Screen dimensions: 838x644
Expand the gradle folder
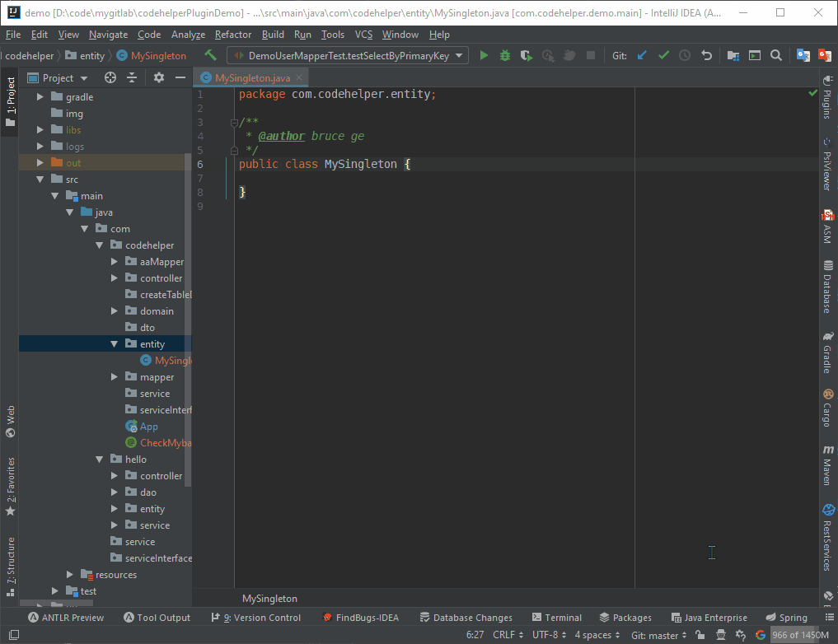(x=40, y=96)
